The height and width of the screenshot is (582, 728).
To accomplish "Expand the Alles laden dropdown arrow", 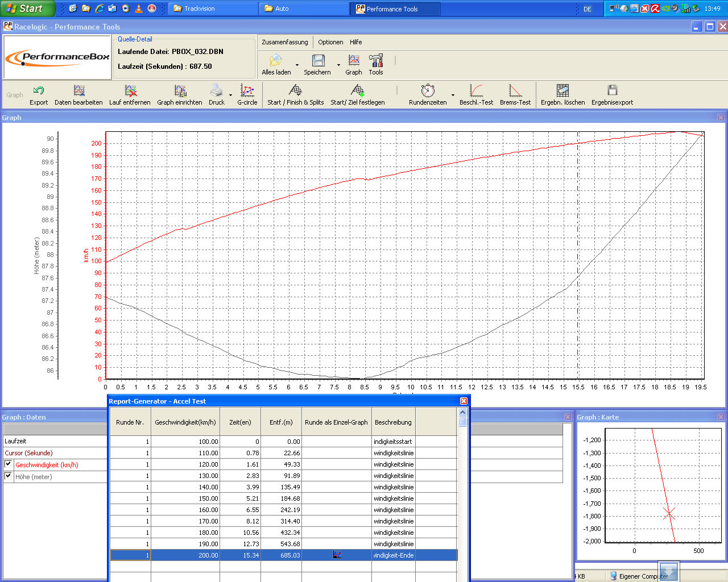I will [x=297, y=65].
